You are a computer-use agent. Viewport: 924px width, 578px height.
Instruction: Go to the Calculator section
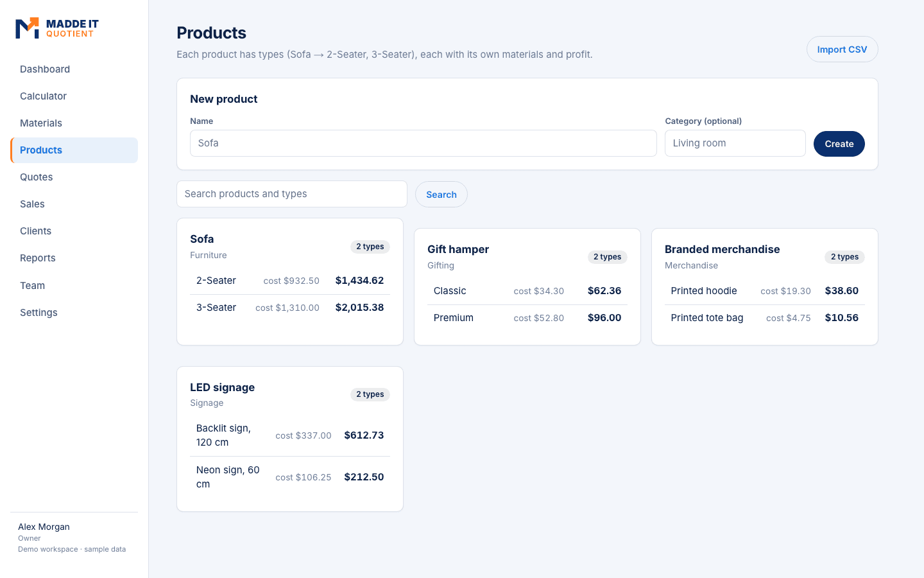tap(74, 96)
